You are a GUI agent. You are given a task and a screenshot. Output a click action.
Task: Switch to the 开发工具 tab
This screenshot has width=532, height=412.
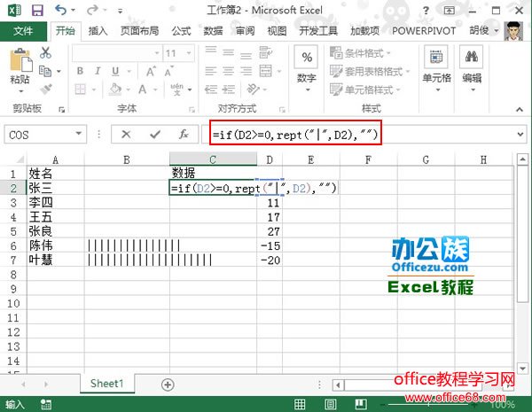tap(318, 31)
